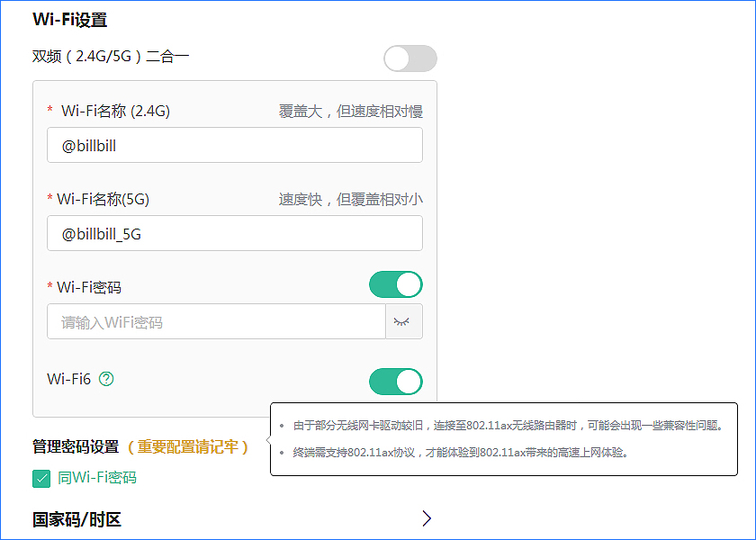Click the Wi-Fi6 label text
Viewport: 756px width, 540px height.
click(67, 379)
